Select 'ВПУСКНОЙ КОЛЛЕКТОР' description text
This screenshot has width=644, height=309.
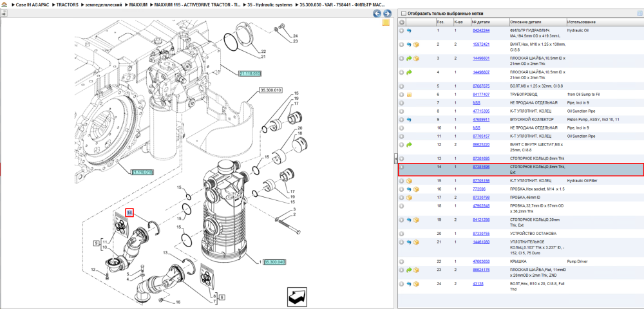tap(531, 119)
